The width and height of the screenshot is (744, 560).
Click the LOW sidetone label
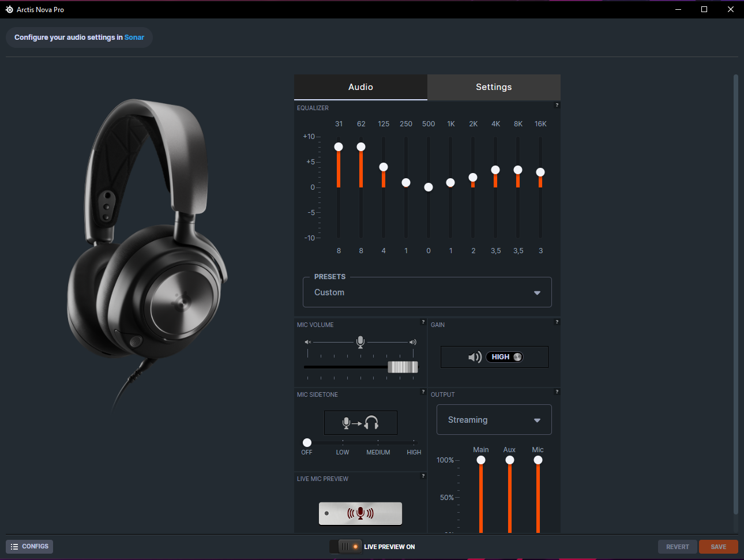click(x=343, y=452)
